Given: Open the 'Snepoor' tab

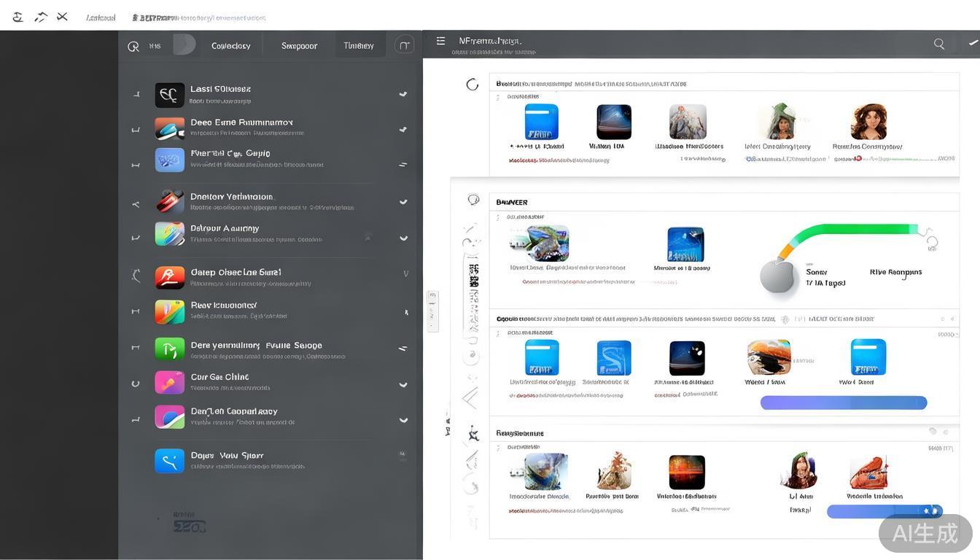Looking at the screenshot, I should click(x=299, y=46).
